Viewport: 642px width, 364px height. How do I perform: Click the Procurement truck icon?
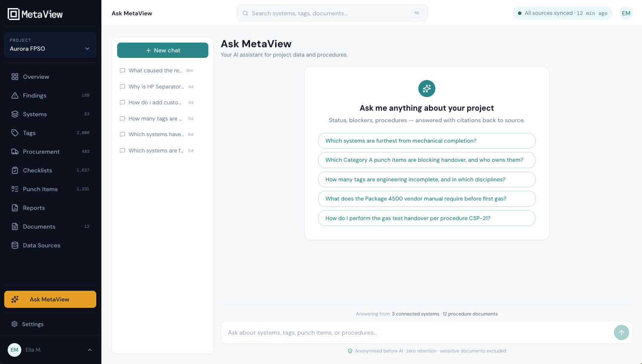coord(15,152)
